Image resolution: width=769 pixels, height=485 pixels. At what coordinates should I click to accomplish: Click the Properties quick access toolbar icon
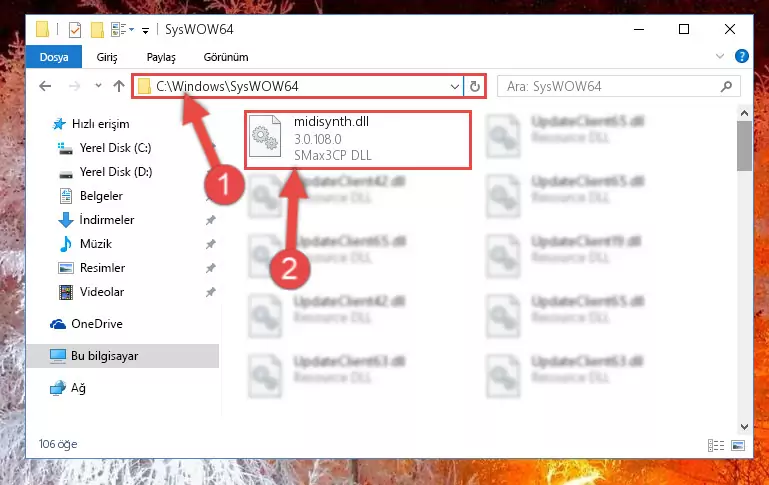click(x=75, y=30)
